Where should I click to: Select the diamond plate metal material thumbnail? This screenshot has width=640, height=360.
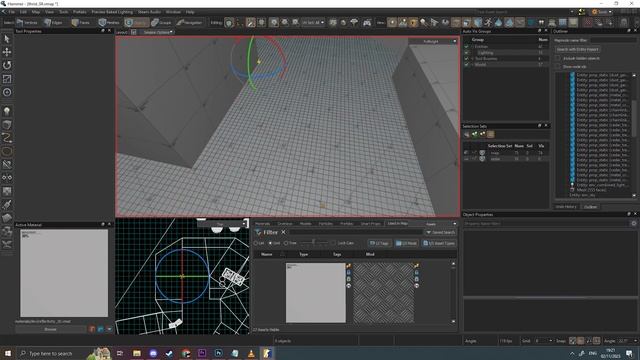click(x=383, y=293)
